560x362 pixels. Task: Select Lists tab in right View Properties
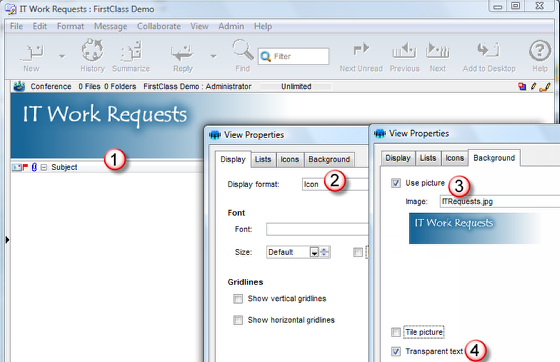pyautogui.click(x=428, y=158)
